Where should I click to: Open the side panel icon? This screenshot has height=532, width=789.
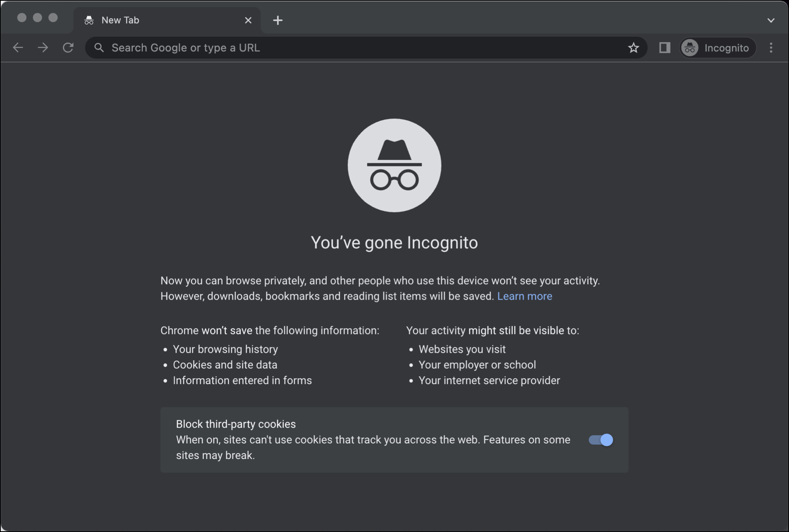click(664, 48)
